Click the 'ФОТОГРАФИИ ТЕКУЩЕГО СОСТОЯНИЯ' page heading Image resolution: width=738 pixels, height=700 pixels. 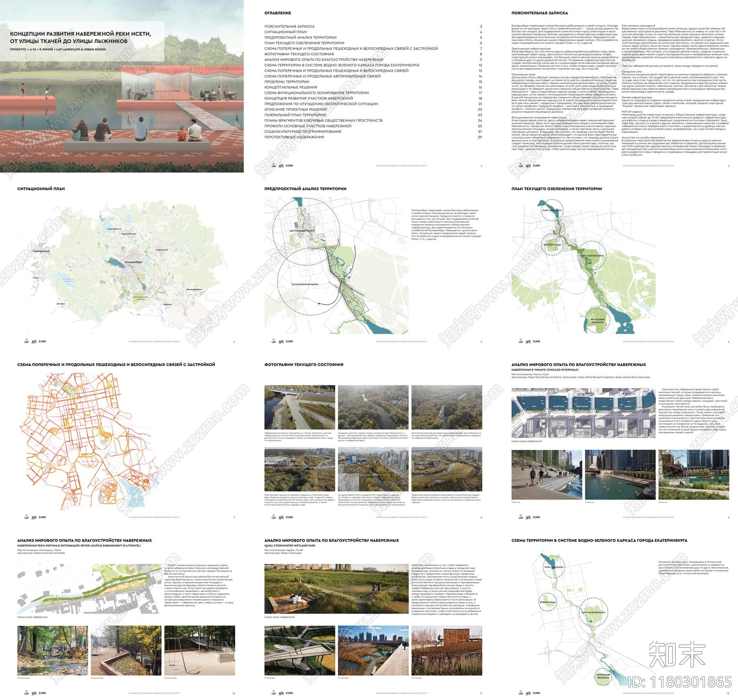[304, 365]
